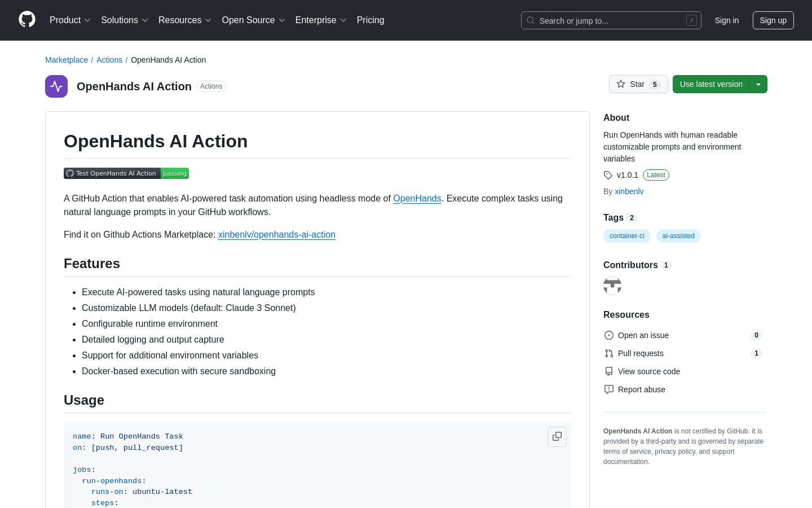Copy the usage code snippet
812x508 pixels.
click(557, 437)
